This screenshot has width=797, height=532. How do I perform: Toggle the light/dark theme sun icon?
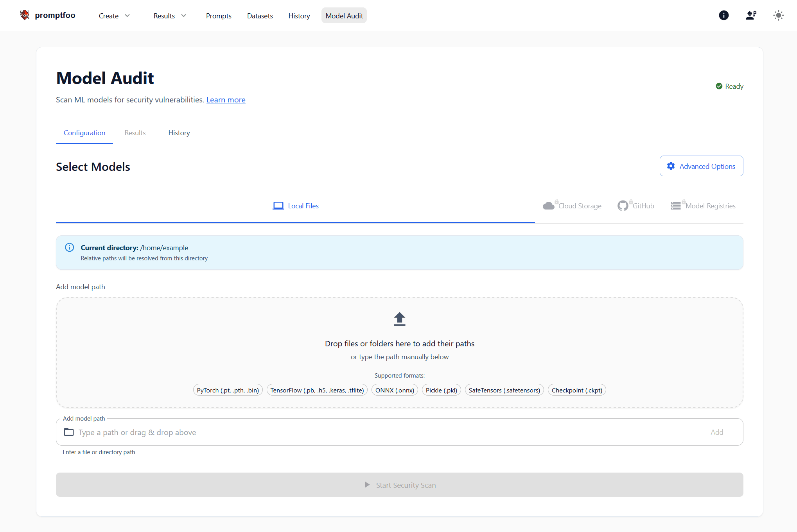[778, 15]
